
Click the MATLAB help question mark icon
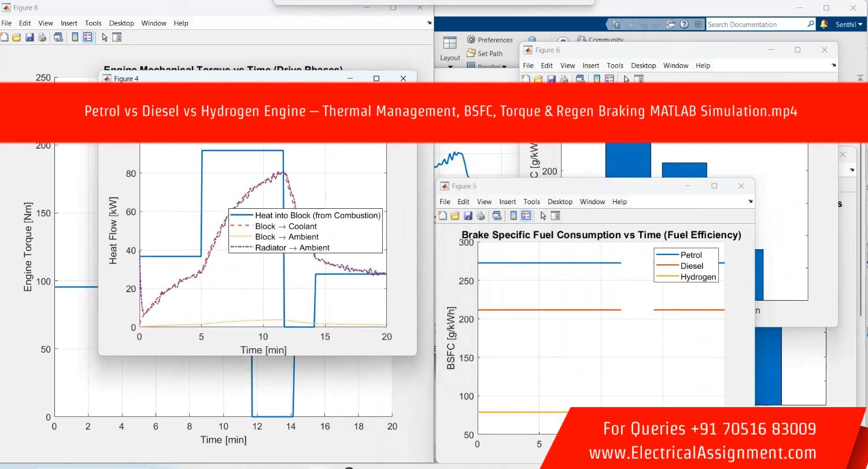pos(685,24)
